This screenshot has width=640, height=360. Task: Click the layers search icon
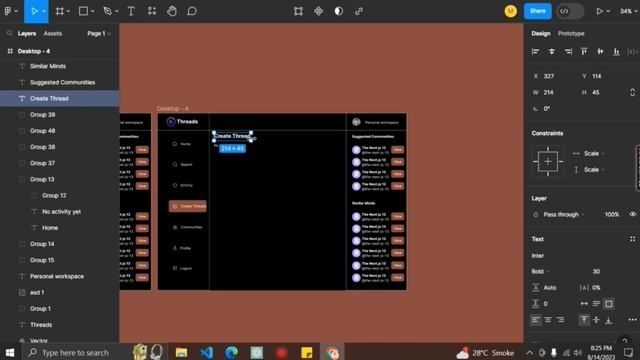point(9,33)
